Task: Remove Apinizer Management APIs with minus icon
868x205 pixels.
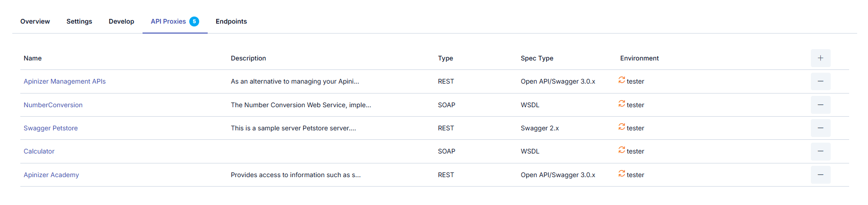Action: point(820,81)
